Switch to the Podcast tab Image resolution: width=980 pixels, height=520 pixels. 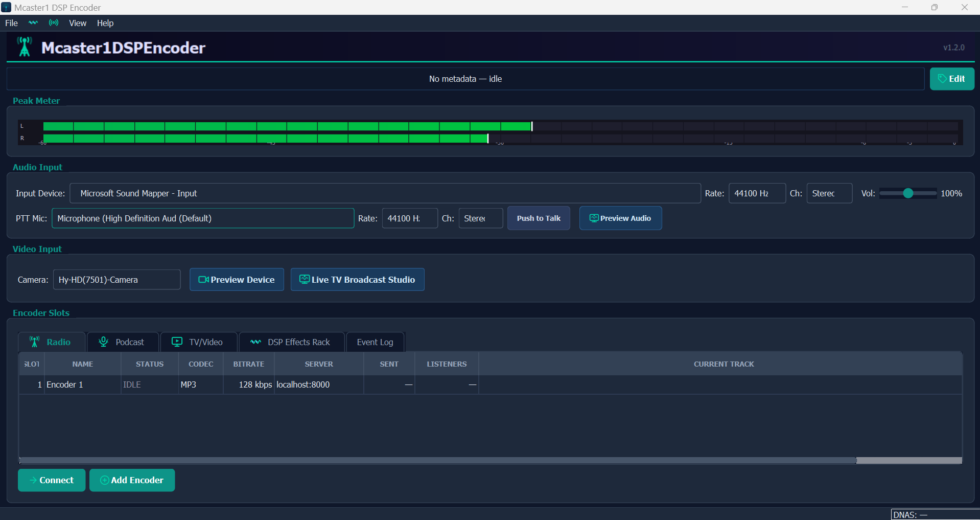point(122,342)
